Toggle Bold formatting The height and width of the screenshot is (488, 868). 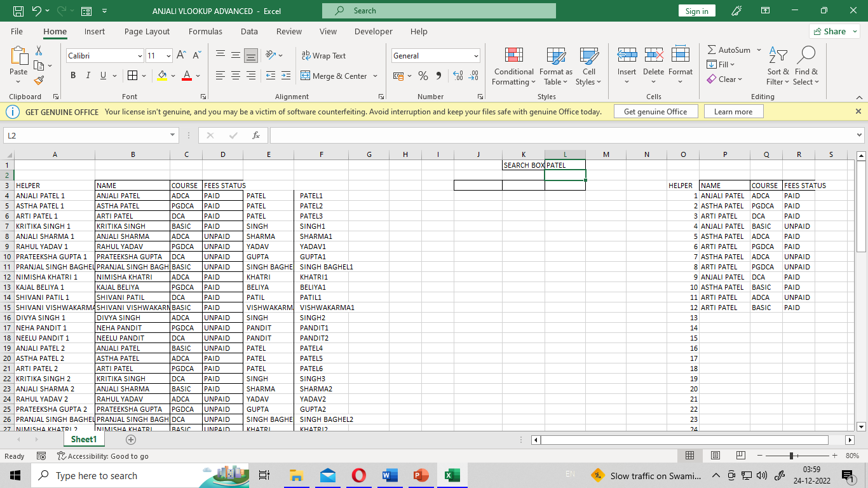pos(72,76)
